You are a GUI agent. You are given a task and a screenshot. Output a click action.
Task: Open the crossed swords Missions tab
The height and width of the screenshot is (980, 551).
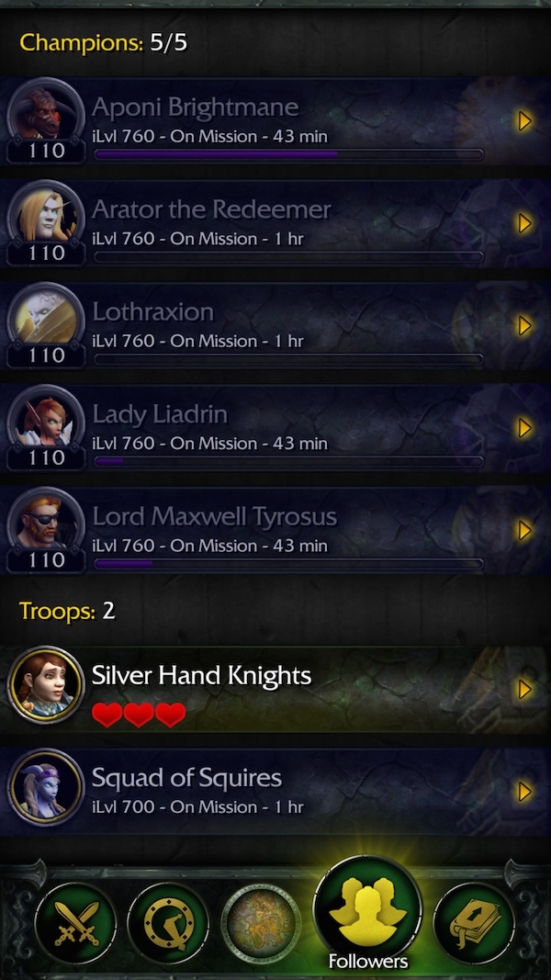75,922
